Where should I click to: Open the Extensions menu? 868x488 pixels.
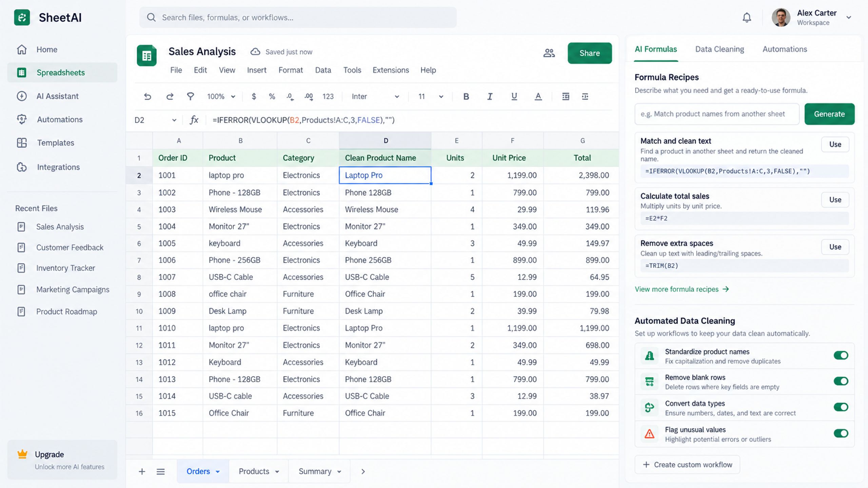391,70
